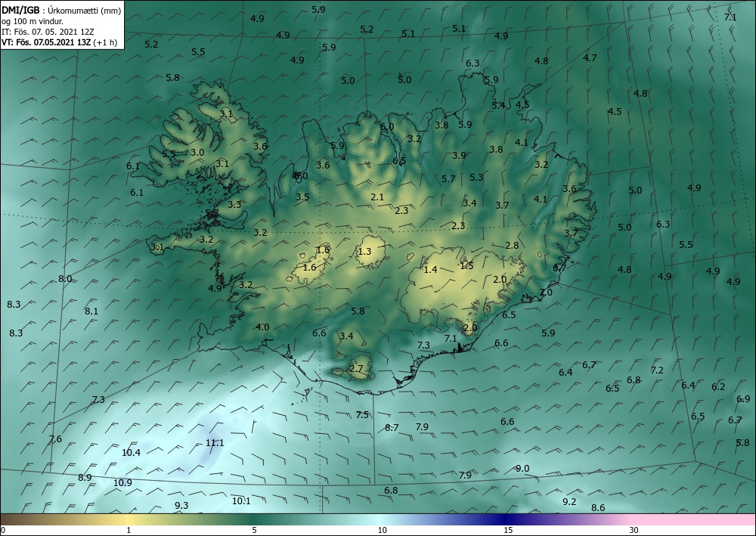Screen dimensions: 756x536
Task: Click the 3.0 value in the Westfjords
Action: (197, 152)
